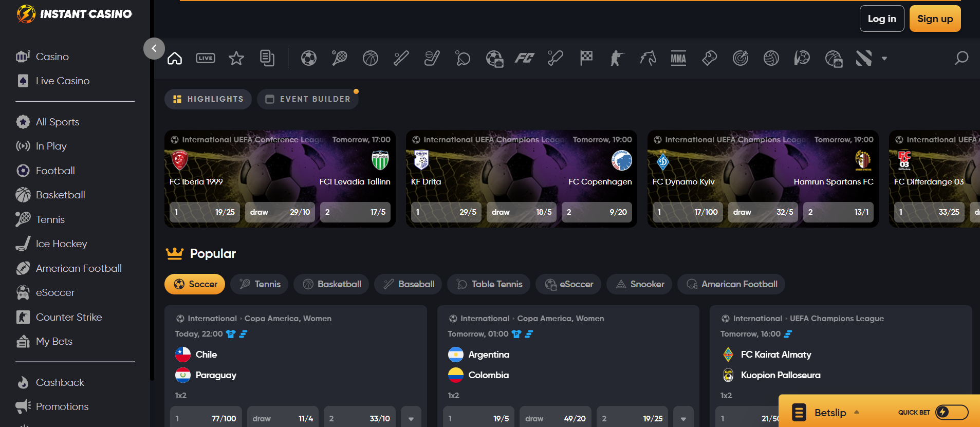
Task: Open favorites with the star icon
Action: [x=236, y=59]
